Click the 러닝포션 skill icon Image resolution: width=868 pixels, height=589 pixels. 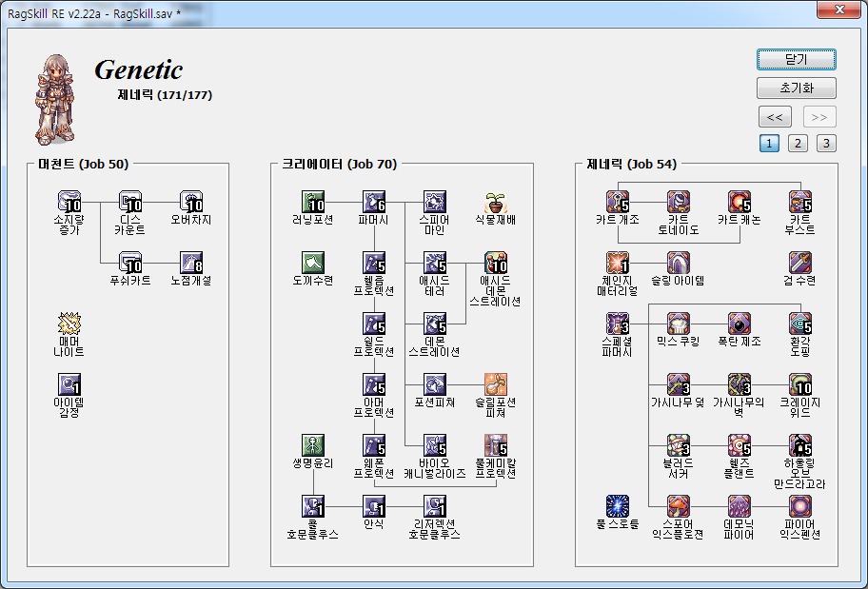coord(313,202)
